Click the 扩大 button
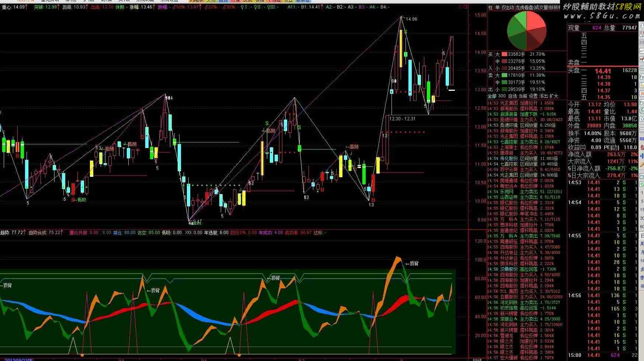The height and width of the screenshot is (361, 644). click(554, 96)
